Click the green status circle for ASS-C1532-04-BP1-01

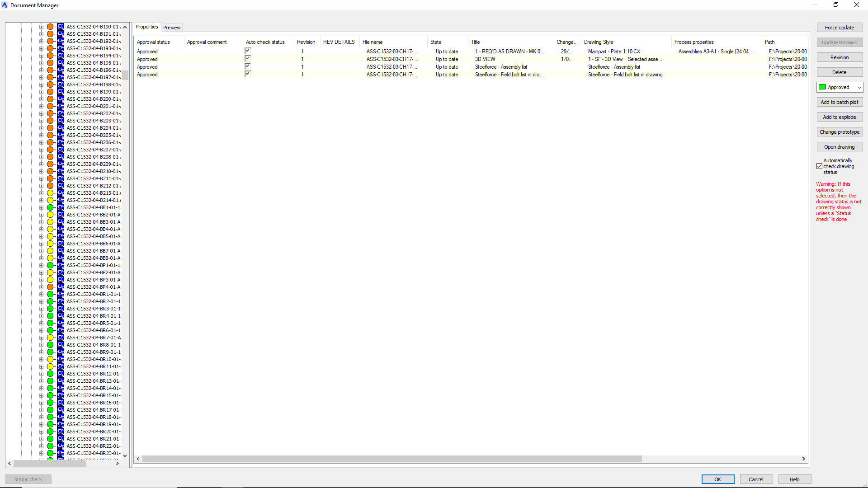[50, 265]
